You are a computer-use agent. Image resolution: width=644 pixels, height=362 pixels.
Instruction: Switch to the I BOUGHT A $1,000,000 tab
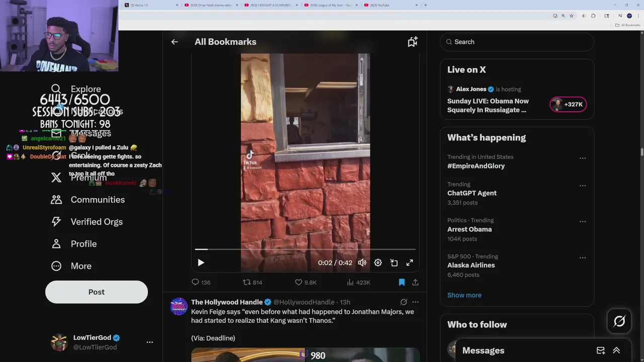click(270, 5)
